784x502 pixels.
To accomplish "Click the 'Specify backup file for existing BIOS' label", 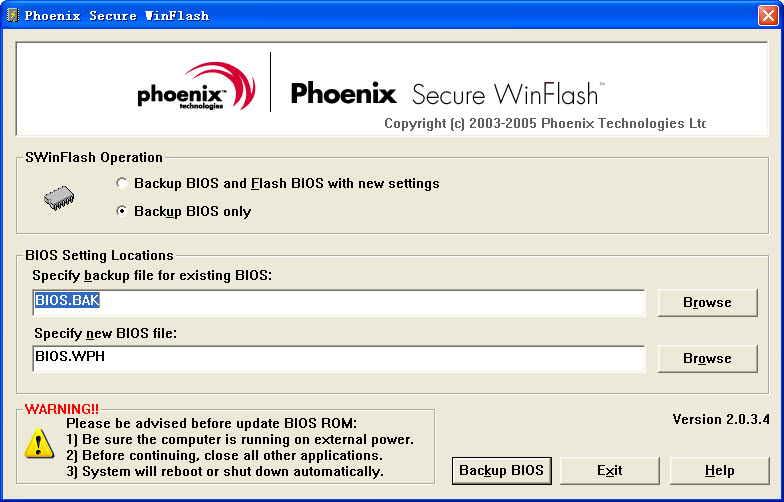I will 152,275.
